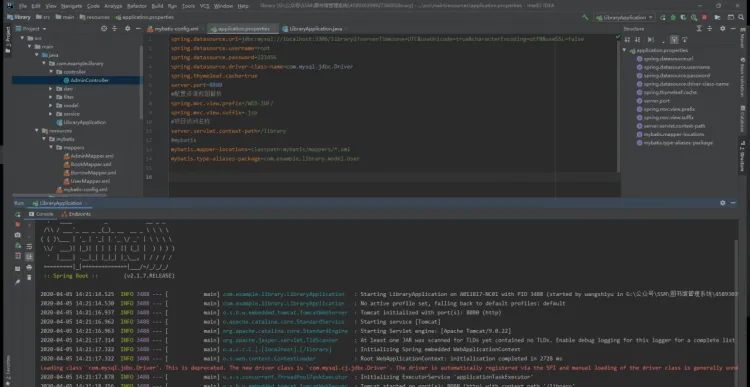
Task: Select AdminController in project tree
Action: [x=89, y=80]
